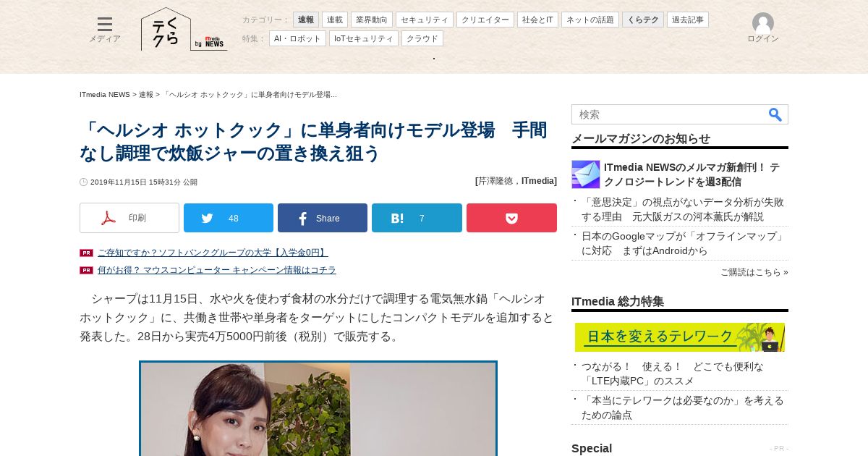
Task: Click the article main photo
Action: click(x=318, y=409)
